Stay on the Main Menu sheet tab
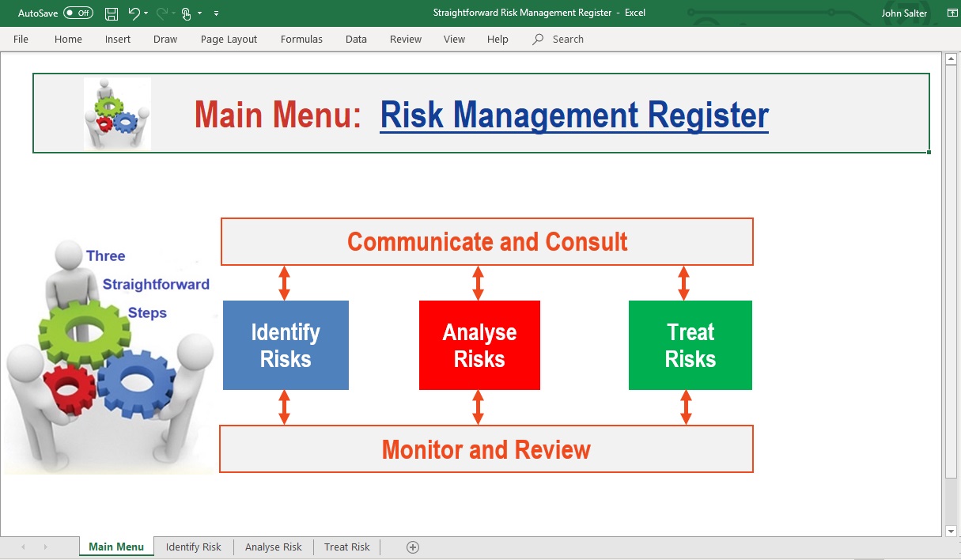Screen dimensions: 961x560 pos(116,547)
